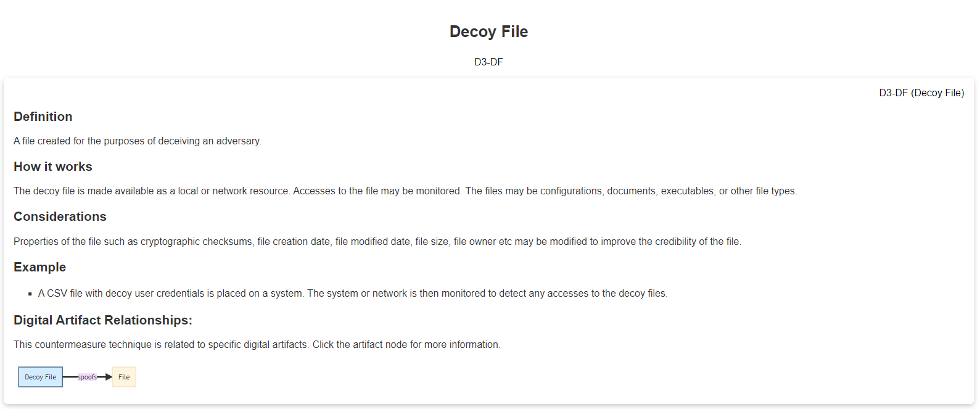Click the D3-DF (Decoy File) label
980x409 pixels.
(921, 93)
